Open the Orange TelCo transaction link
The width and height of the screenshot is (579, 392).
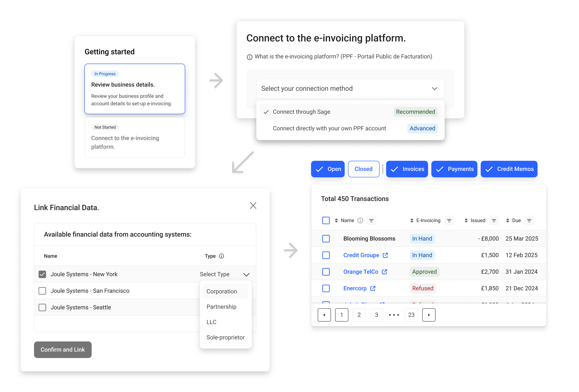[361, 272]
